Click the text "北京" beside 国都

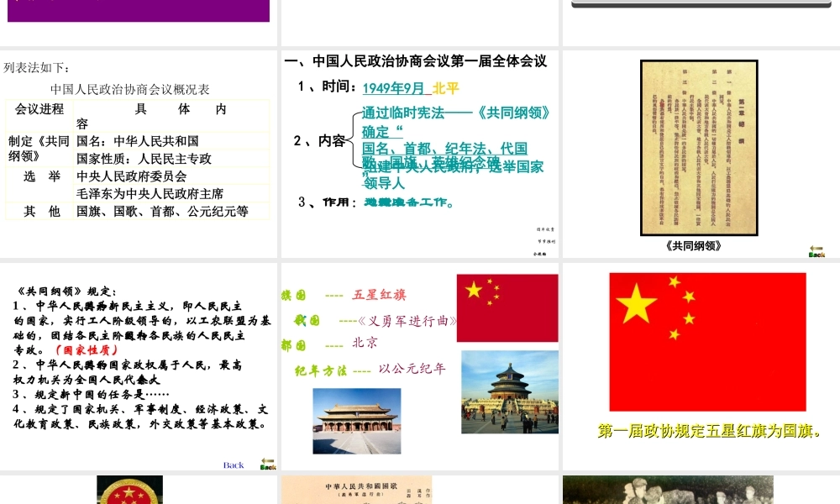point(365,343)
